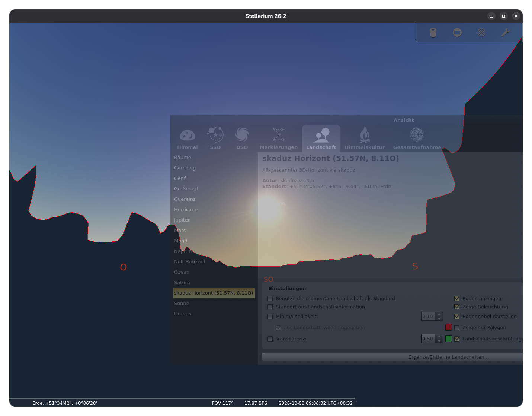Enable 'Benutze die momentane Landschaft als Standard'
Image resolution: width=532 pixels, height=416 pixels.
click(270, 299)
